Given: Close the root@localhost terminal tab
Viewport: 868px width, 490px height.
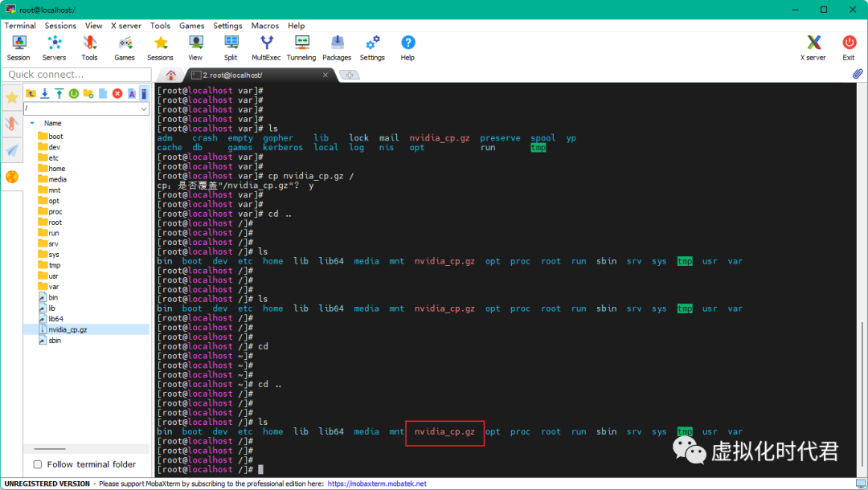Looking at the screenshot, I should coord(325,75).
